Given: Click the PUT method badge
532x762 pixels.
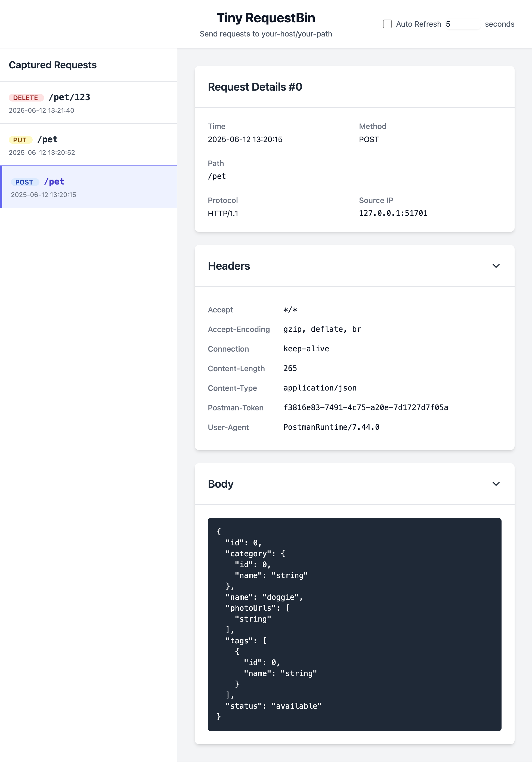Looking at the screenshot, I should [20, 140].
